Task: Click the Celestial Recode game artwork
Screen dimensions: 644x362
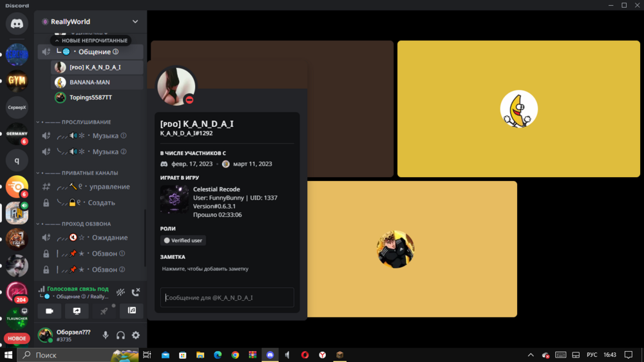Action: point(175,199)
